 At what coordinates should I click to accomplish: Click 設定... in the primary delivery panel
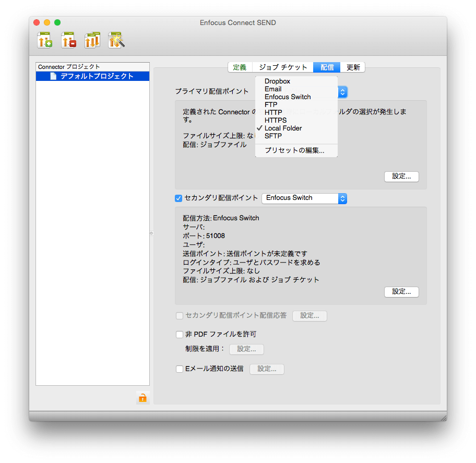pyautogui.click(x=401, y=176)
